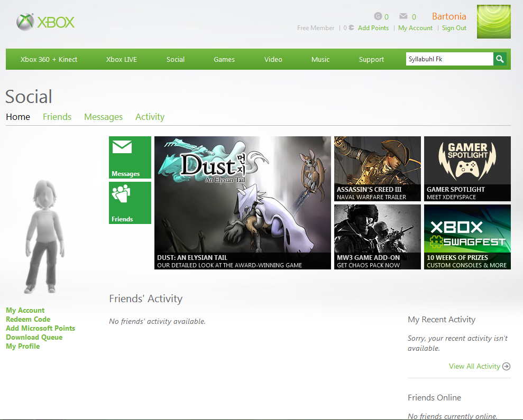Click the 'NAVAL WARFARE TRAILER' caption
523x420 pixels.
pyautogui.click(x=371, y=197)
